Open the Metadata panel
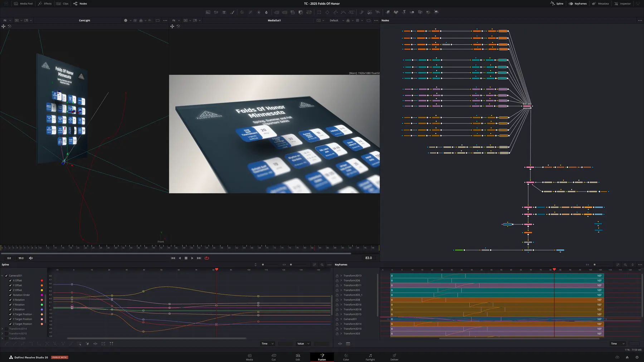This screenshot has width=644, height=362. coord(600,4)
